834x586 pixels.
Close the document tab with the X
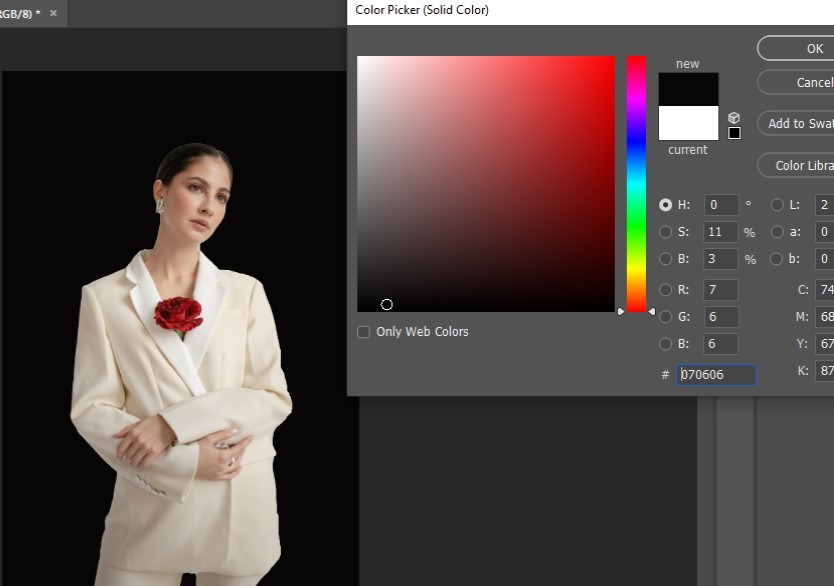click(x=53, y=13)
